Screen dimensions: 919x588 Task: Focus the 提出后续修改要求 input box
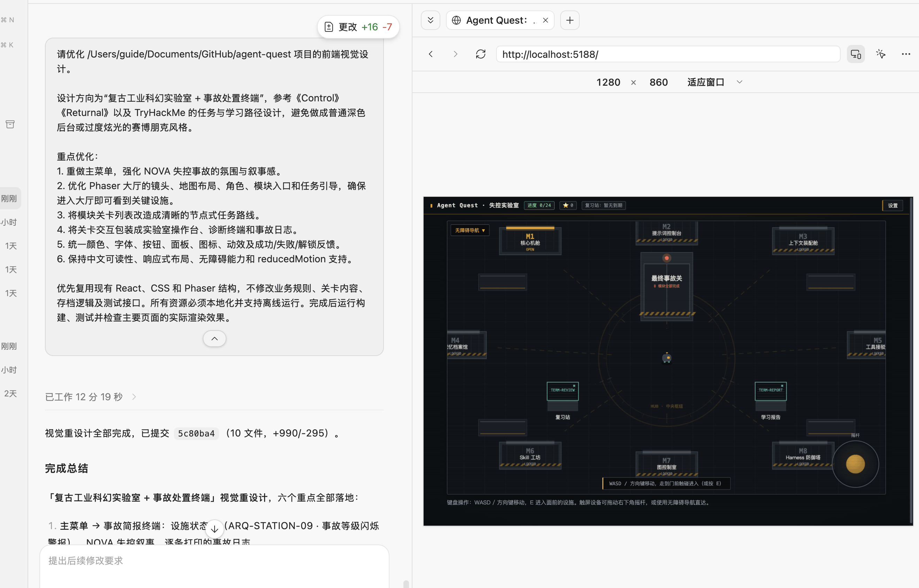(215, 567)
